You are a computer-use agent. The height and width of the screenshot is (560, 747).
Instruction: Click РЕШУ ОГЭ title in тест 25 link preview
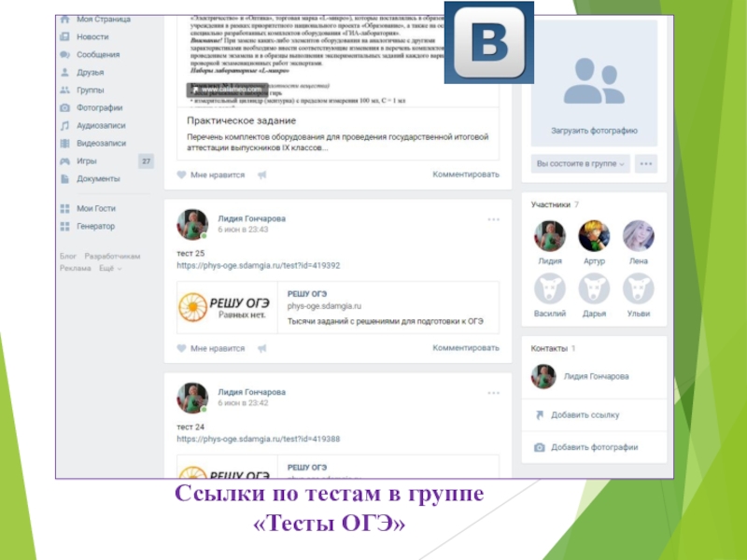pyautogui.click(x=307, y=294)
